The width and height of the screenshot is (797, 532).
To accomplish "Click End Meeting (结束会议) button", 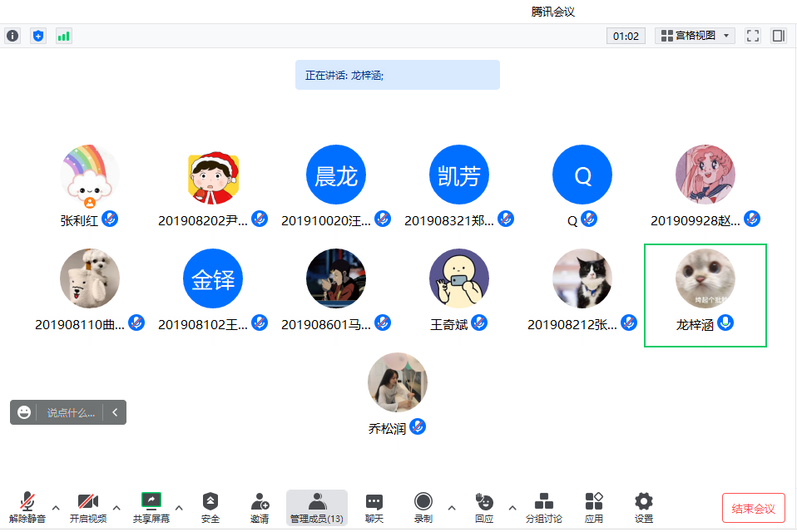I will coord(753,508).
